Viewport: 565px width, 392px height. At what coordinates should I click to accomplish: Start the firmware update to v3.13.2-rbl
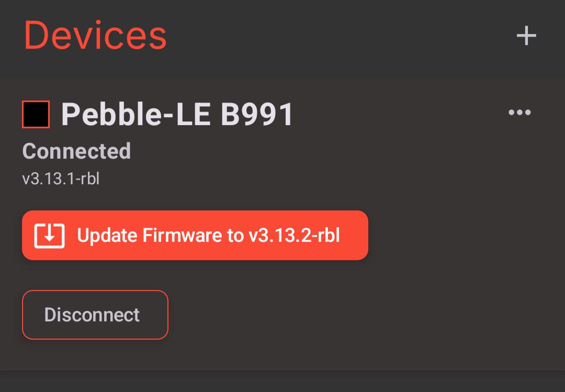coord(195,236)
